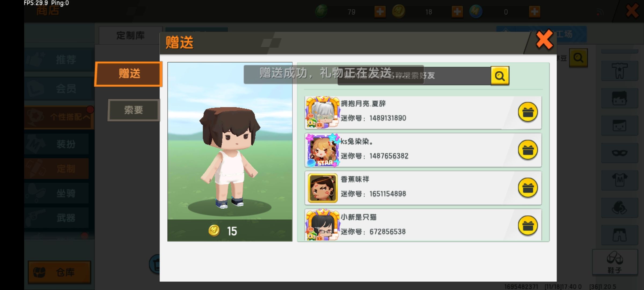The image size is (644, 290).
Task: Add mini beans via first plus button
Action: (x=380, y=12)
